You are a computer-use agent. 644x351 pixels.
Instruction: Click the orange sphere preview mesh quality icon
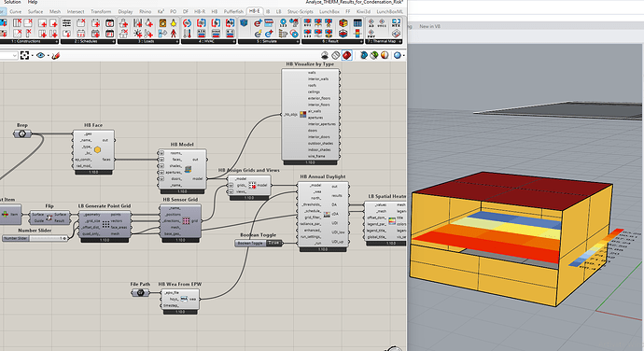point(385,55)
